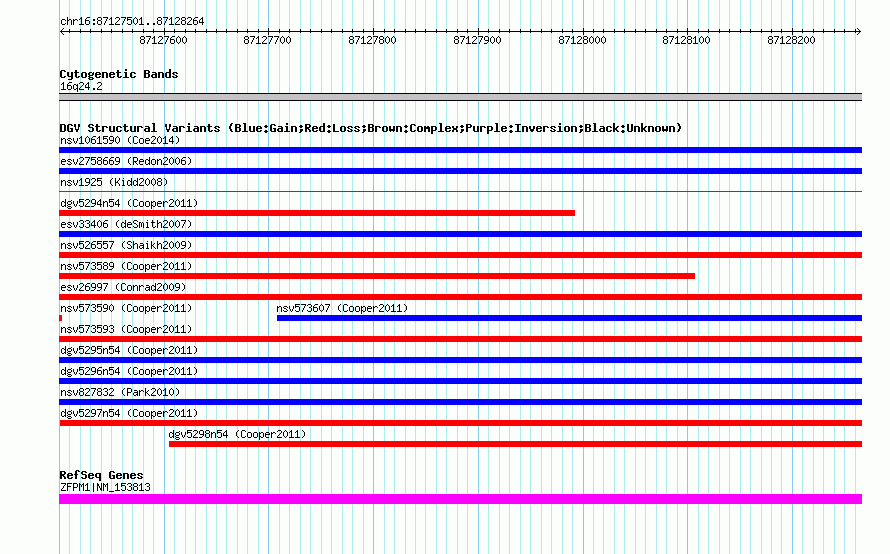The width and height of the screenshot is (890, 554).
Task: Click the RefSeq Genes track title
Action: coord(101,475)
